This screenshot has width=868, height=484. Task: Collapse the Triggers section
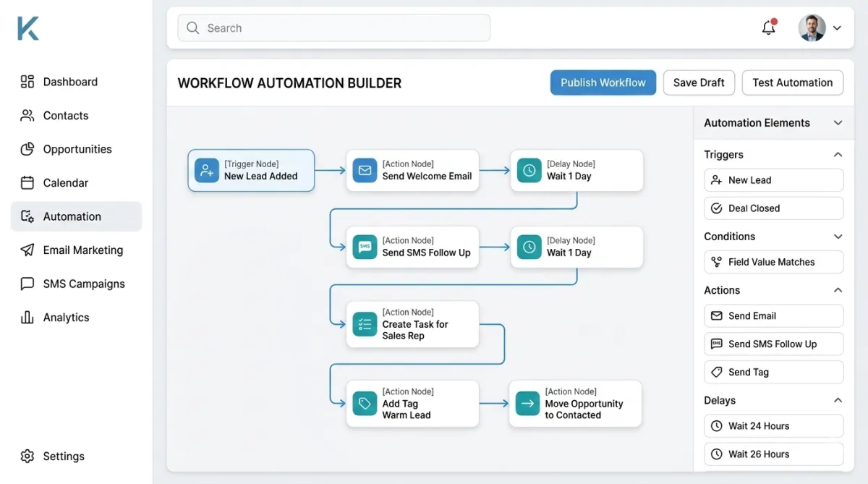click(838, 155)
